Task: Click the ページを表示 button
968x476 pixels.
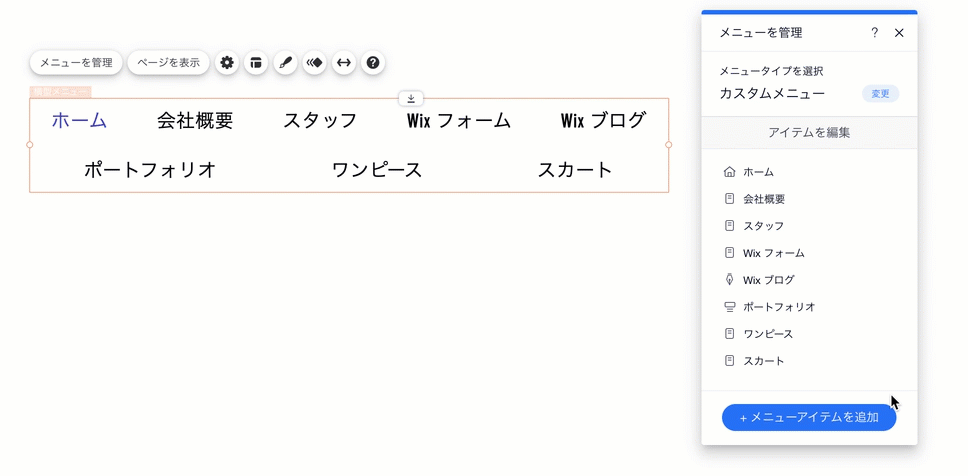Action: (x=168, y=63)
